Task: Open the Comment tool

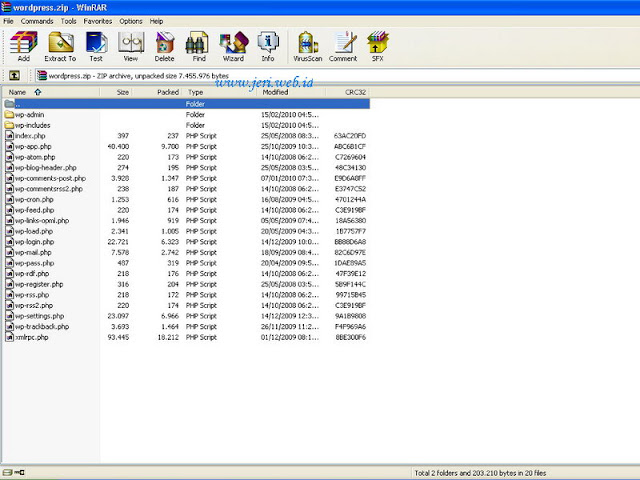Action: [x=343, y=45]
